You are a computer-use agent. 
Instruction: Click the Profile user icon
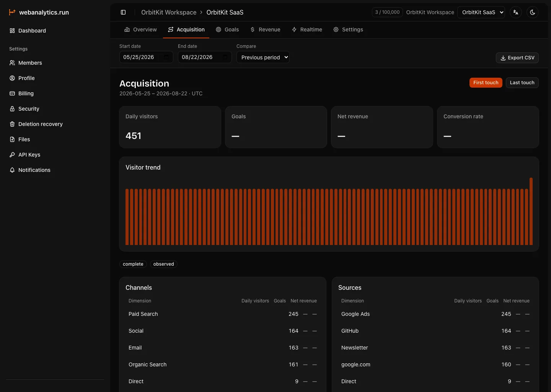pos(12,78)
